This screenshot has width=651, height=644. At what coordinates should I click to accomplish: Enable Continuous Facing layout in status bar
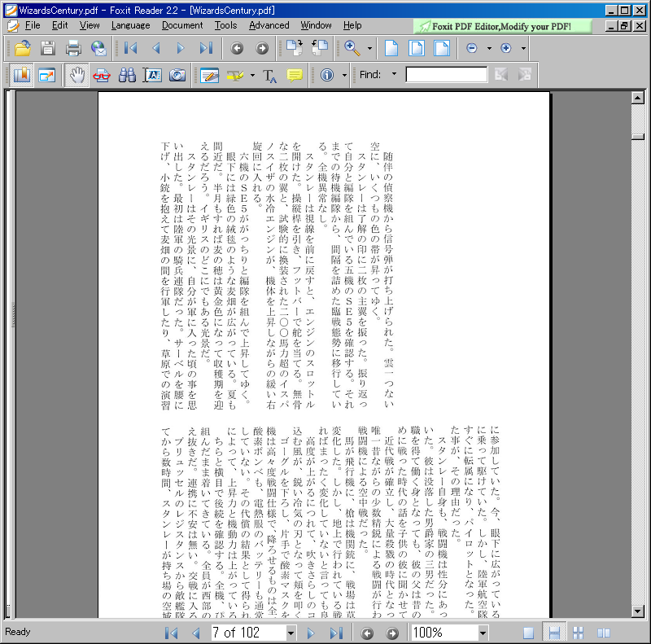[579, 633]
